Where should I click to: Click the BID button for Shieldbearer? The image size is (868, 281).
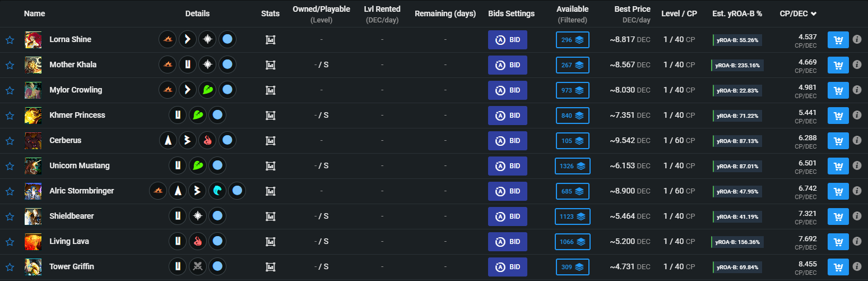[x=508, y=216]
